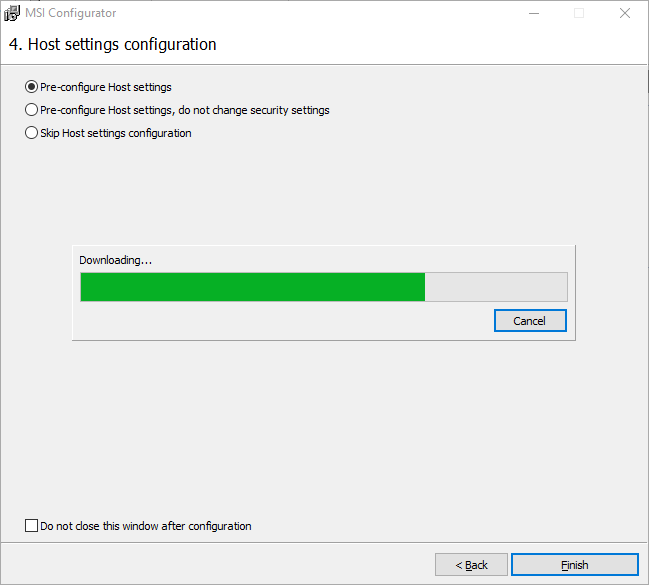Screen dimensions: 649x585
Task: Click the Host settings configuration heading
Action: click(112, 45)
